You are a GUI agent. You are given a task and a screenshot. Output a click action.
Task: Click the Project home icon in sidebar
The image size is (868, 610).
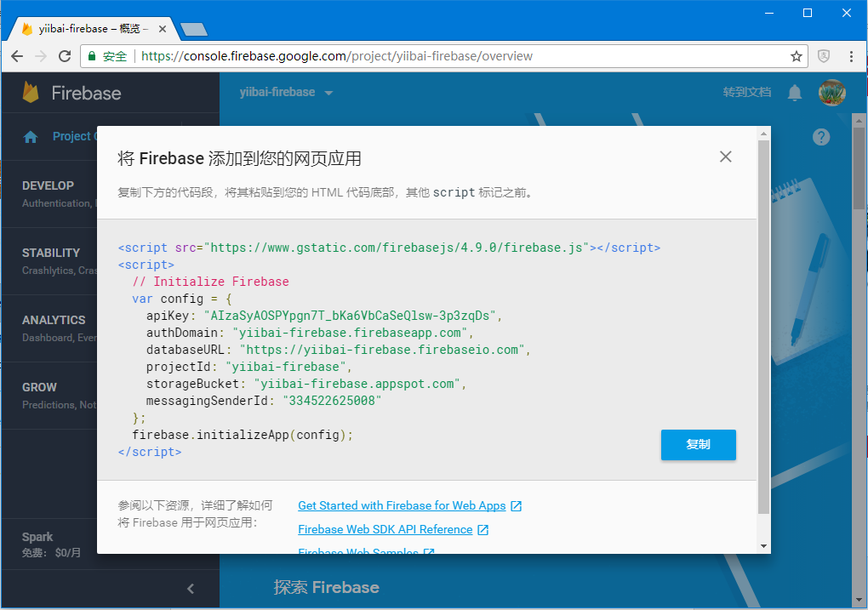click(31, 137)
